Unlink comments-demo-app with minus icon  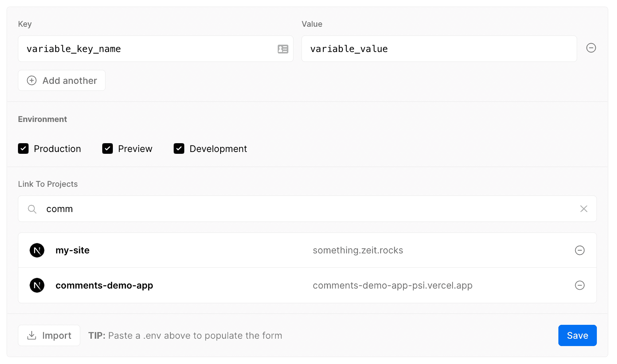[x=580, y=285]
